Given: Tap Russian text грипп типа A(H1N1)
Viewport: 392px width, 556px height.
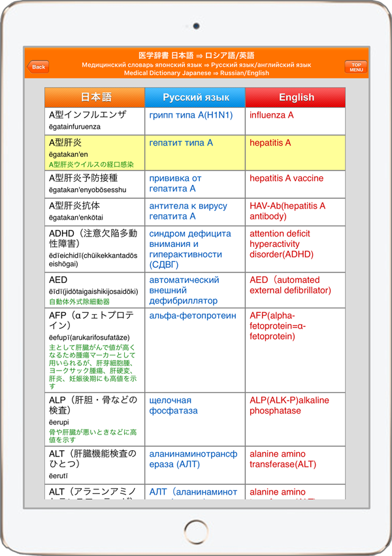Looking at the screenshot, I should click(191, 115).
